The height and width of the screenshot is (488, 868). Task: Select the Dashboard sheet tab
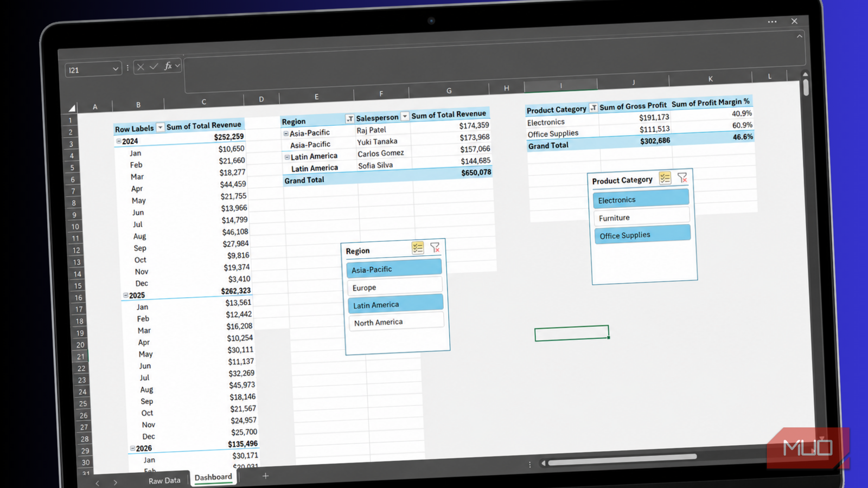tap(213, 477)
